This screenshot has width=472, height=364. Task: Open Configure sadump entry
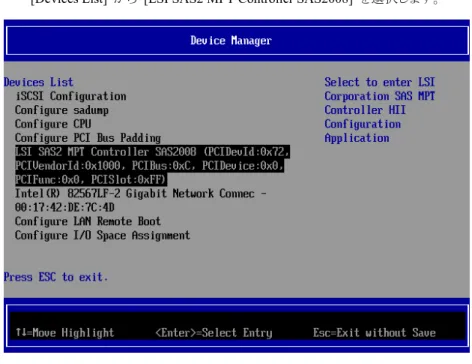click(x=62, y=110)
